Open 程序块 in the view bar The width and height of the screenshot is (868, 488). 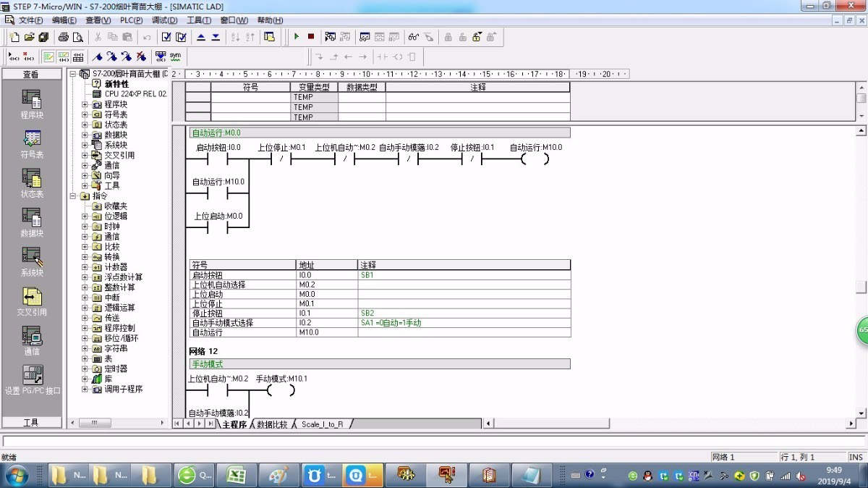32,105
